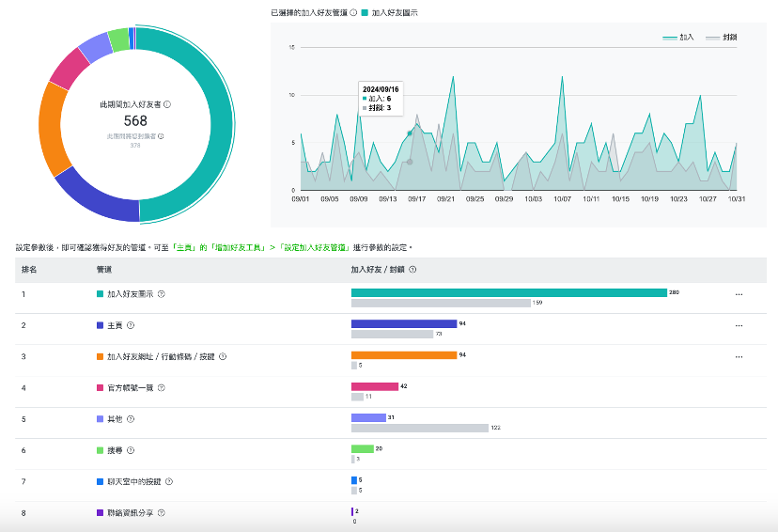Click help icon beside 聊天室中的按鍵
This screenshot has width=778, height=532.
(168, 481)
